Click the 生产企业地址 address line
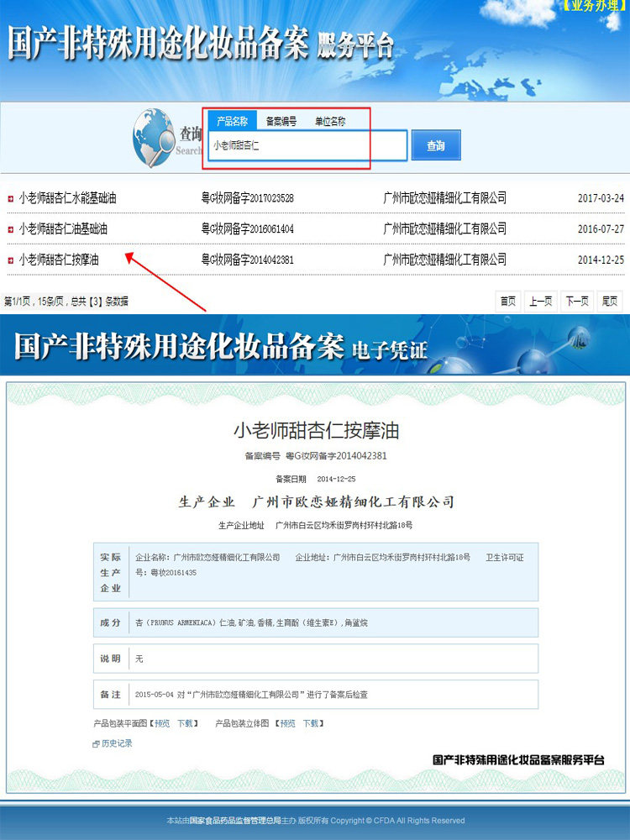The height and width of the screenshot is (840, 630). click(316, 526)
